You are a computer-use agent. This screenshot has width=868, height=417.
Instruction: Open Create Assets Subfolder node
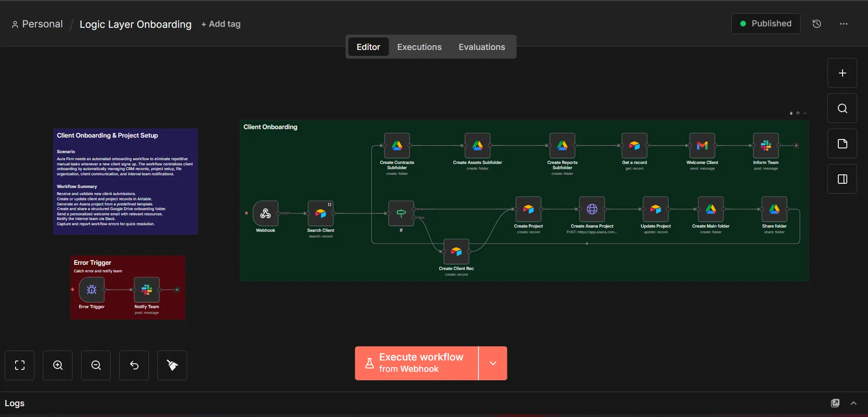(477, 146)
